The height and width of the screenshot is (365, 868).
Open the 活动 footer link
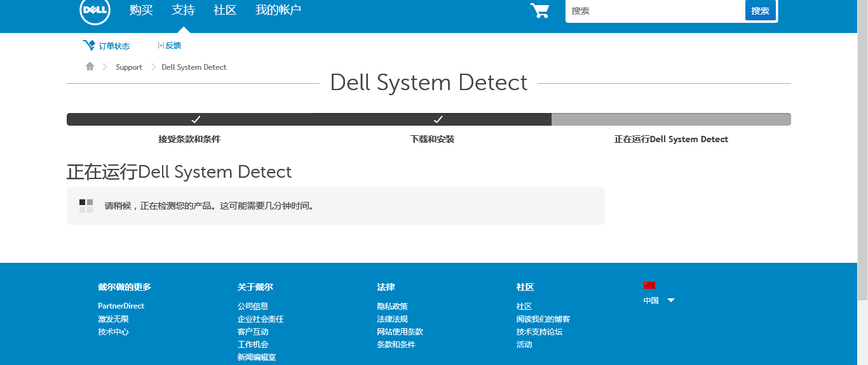[x=524, y=345]
